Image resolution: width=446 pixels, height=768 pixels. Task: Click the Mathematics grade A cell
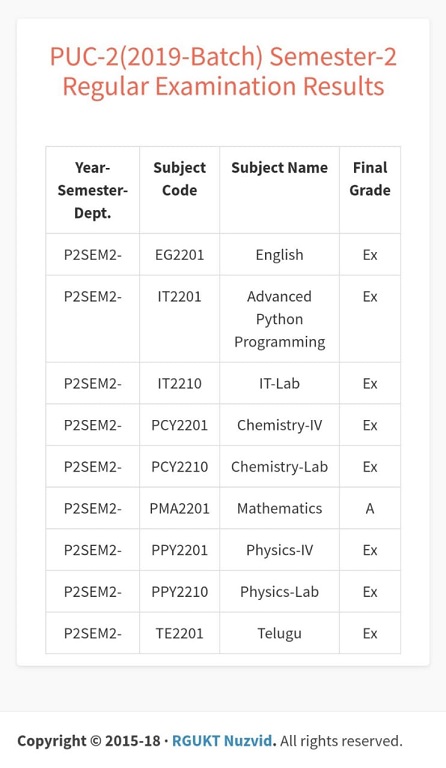(x=370, y=508)
